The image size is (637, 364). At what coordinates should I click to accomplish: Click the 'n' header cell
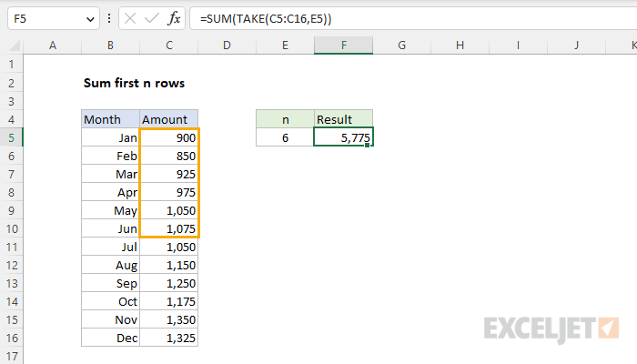pos(285,119)
